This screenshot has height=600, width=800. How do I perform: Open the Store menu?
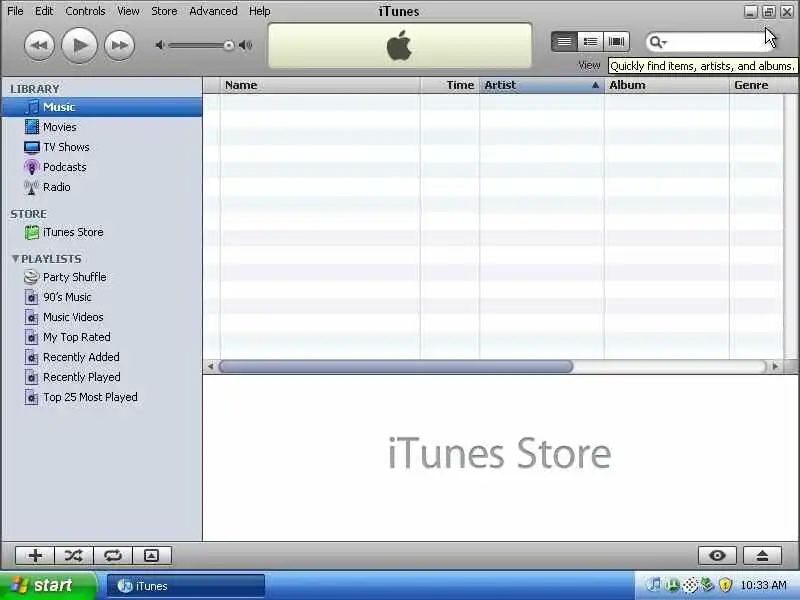click(x=164, y=11)
